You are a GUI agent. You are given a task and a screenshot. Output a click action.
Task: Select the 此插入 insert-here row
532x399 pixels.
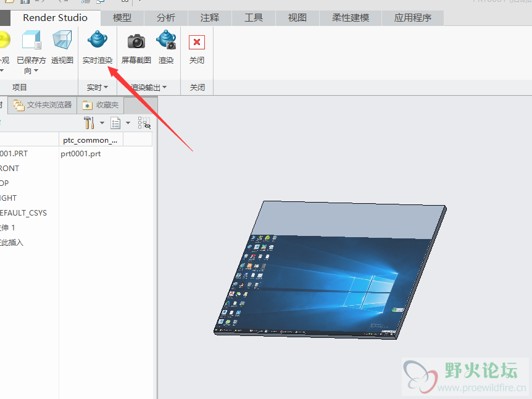[x=12, y=243]
